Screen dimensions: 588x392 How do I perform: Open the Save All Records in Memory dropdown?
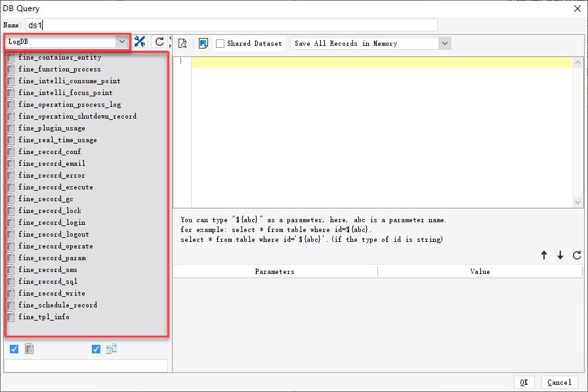(x=444, y=43)
